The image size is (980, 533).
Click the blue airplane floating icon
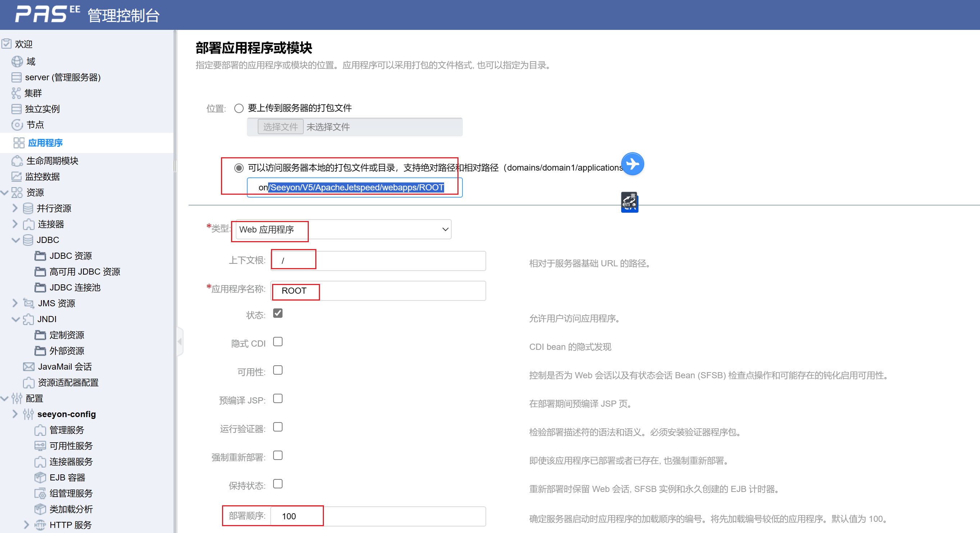[x=632, y=164]
